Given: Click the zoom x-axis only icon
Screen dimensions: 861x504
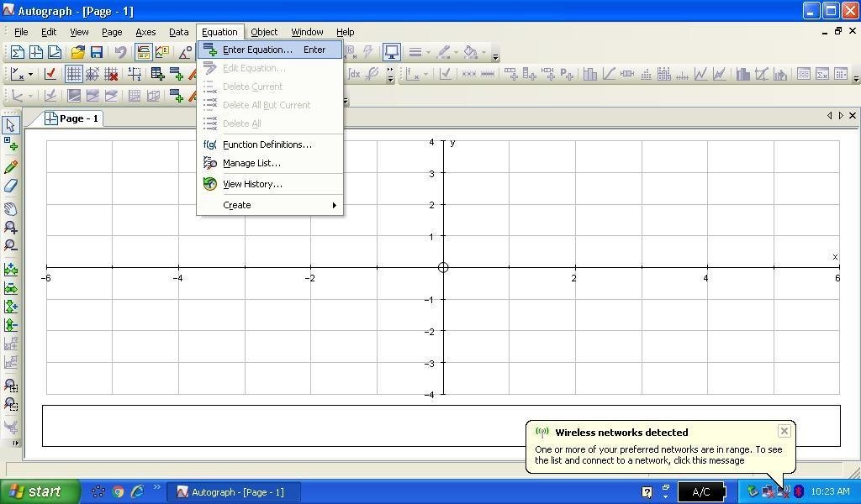Looking at the screenshot, I should coord(10,288).
